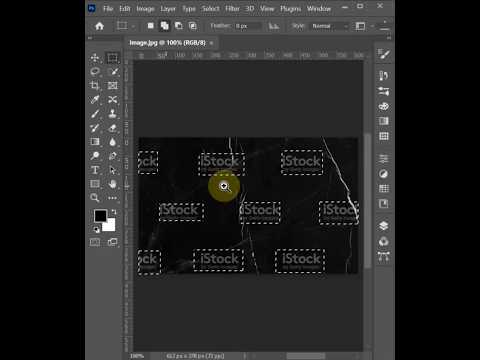480x360 pixels.
Task: Choose Subtract from Selection mode button
Action: point(179,26)
